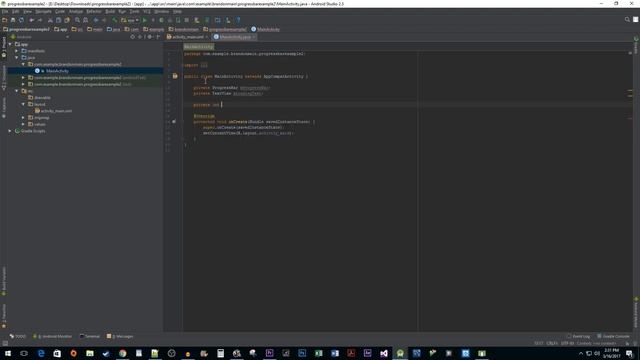Open Edge browser from the taskbar
Image resolution: width=640 pixels, height=360 pixels.
point(41,353)
